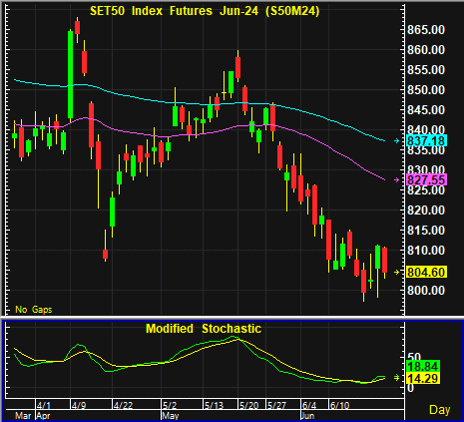Click the 855.00 price axis label
464x422 pixels.
426,70
